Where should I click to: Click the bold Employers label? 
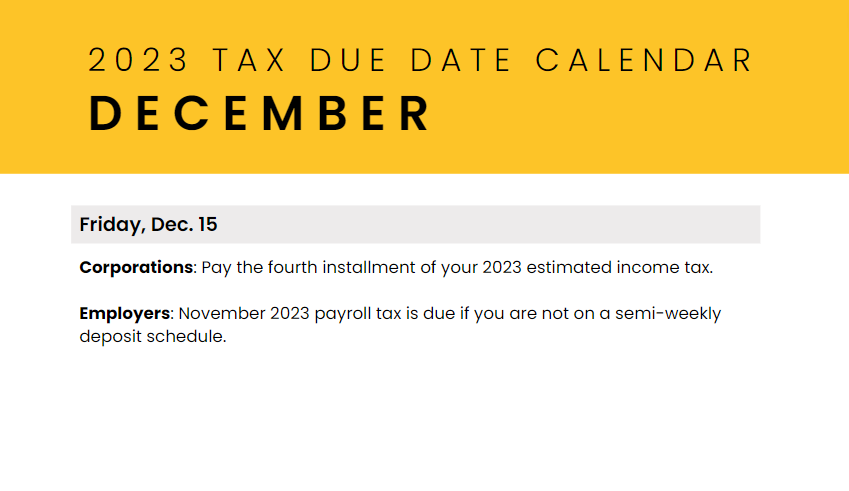pyautogui.click(x=125, y=313)
